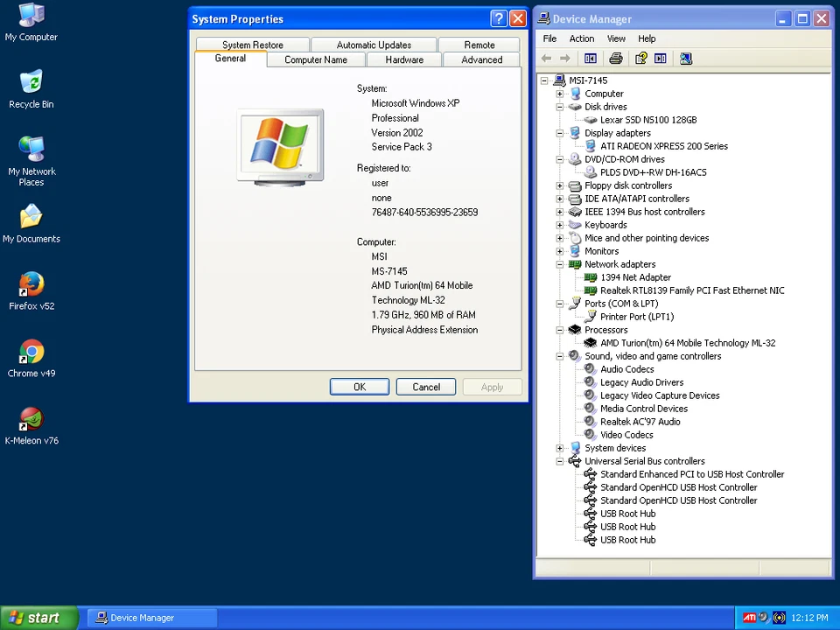Scan for hardware changes using the toolbar icon
Screen dimensions: 840x630
tap(686, 59)
